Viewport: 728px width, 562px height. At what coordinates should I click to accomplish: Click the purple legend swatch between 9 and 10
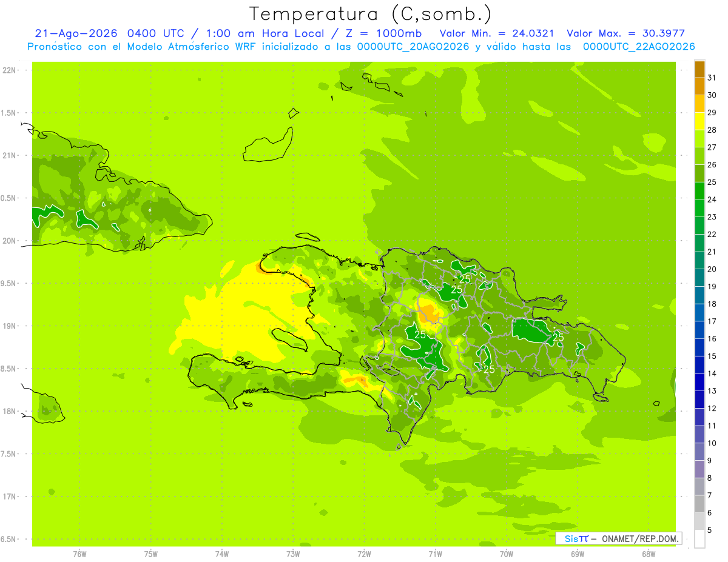coord(699,452)
